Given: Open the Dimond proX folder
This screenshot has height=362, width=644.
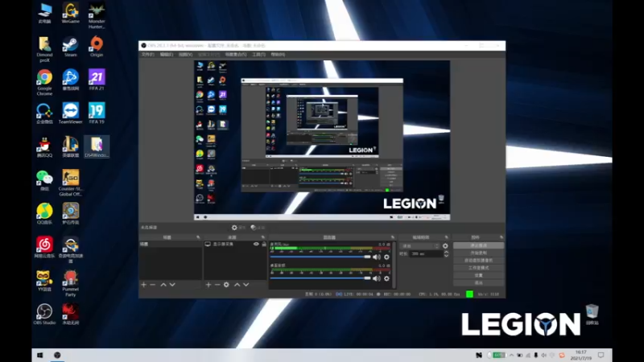Looking at the screenshot, I should pyautogui.click(x=44, y=49).
